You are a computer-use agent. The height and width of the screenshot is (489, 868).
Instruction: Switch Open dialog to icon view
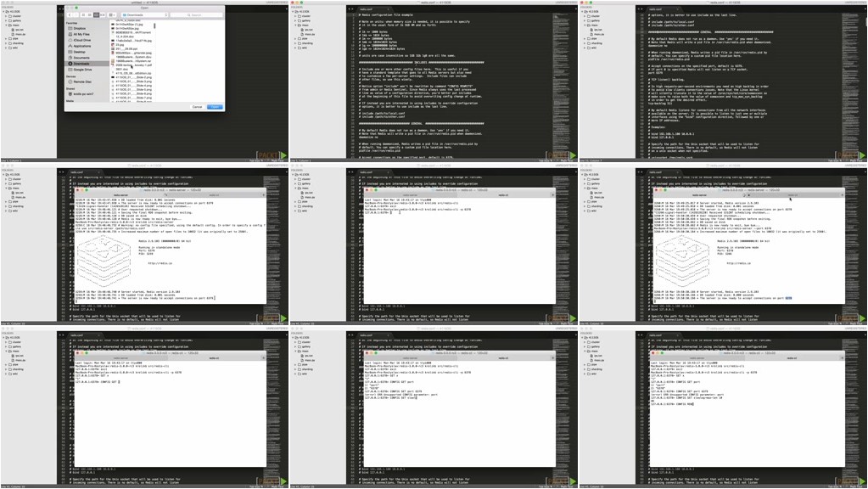tap(84, 15)
